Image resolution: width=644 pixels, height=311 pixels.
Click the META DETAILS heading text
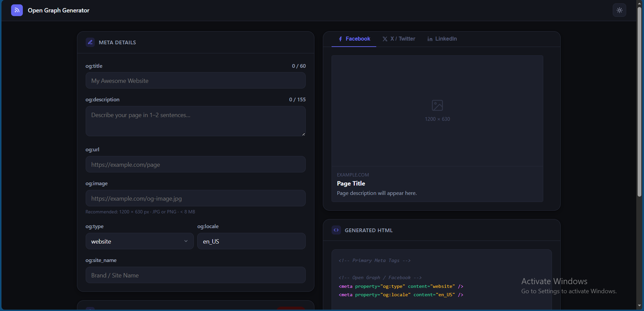(x=117, y=43)
